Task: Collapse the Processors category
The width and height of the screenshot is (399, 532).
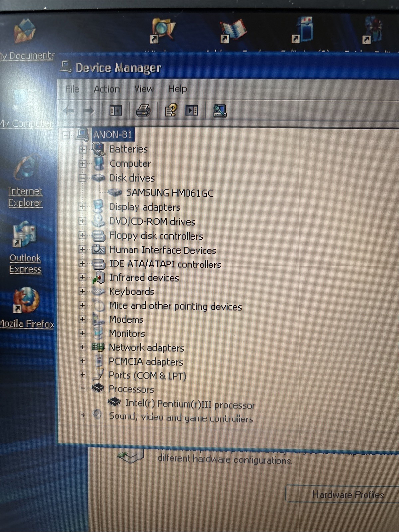Action: point(83,388)
